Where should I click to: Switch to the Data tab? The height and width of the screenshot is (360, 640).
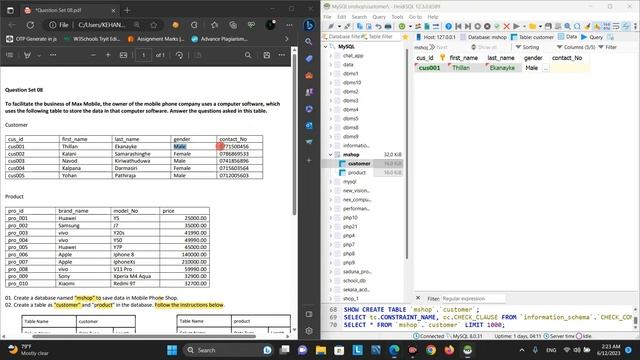(x=568, y=37)
